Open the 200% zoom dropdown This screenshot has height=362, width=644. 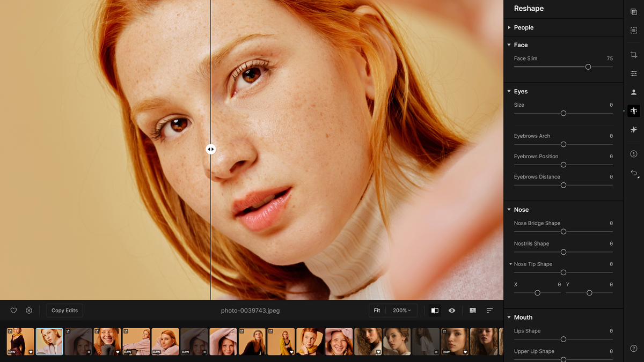[x=402, y=311]
